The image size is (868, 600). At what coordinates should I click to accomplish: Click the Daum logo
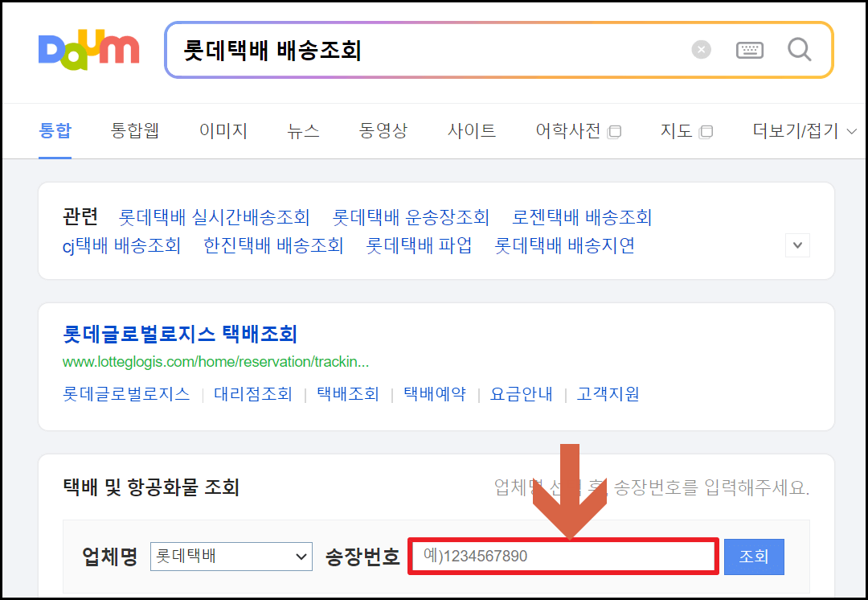(x=88, y=50)
